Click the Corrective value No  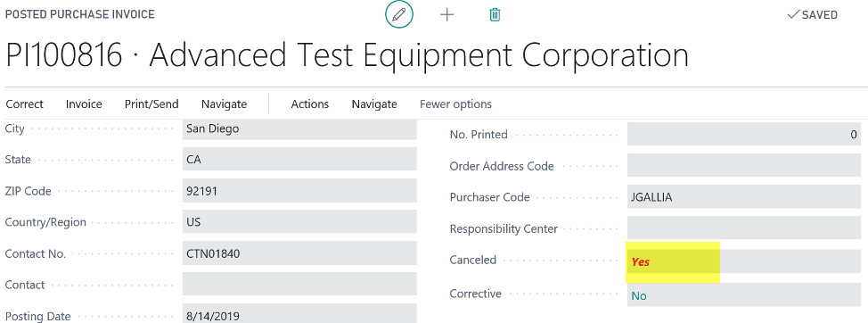(639, 296)
